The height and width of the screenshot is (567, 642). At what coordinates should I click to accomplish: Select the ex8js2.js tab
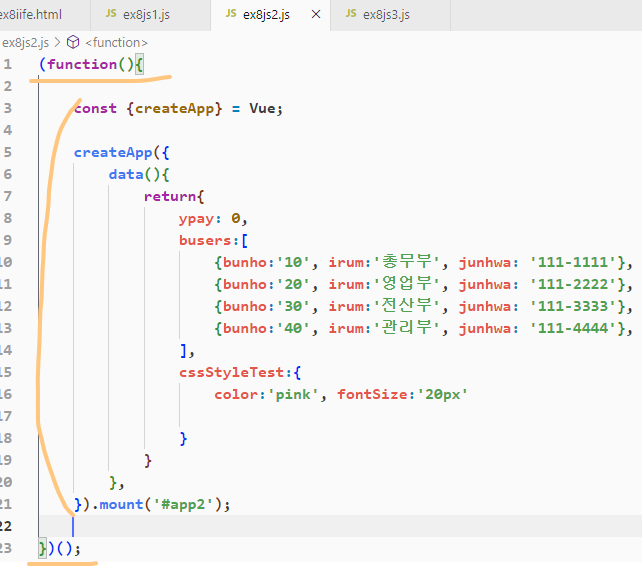270,15
